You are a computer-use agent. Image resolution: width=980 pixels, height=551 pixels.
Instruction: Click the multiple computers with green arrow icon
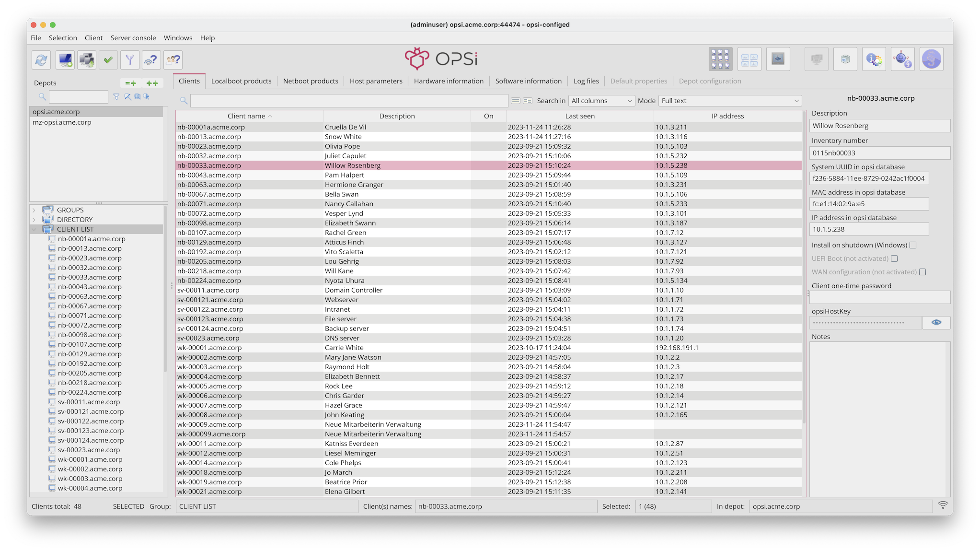click(x=87, y=60)
